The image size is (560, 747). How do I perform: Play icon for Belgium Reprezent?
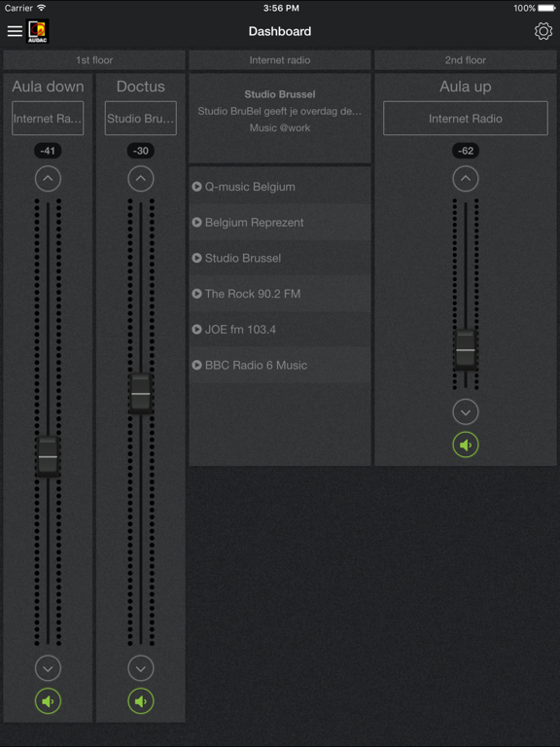click(196, 222)
